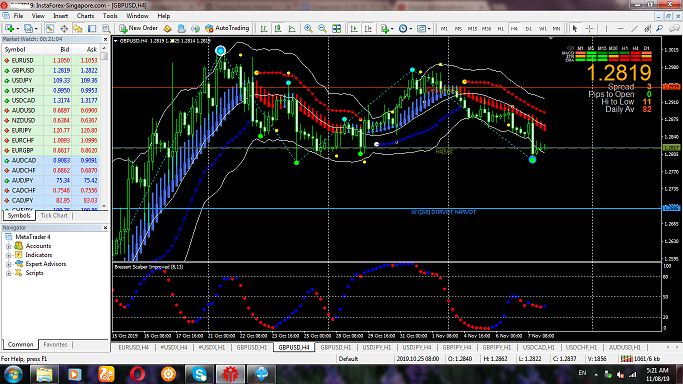
Task: Select the EURUSD,H4 chart tab
Action: pyautogui.click(x=133, y=347)
